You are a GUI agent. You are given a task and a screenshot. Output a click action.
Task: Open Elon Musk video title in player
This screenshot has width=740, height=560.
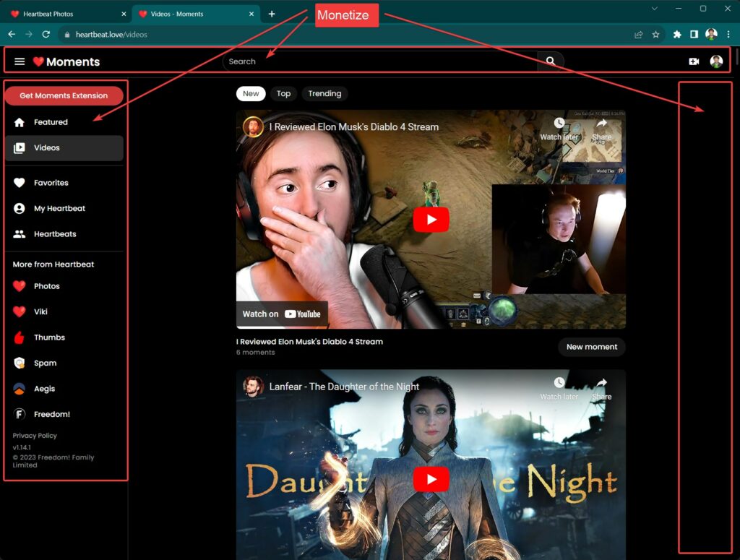click(354, 127)
